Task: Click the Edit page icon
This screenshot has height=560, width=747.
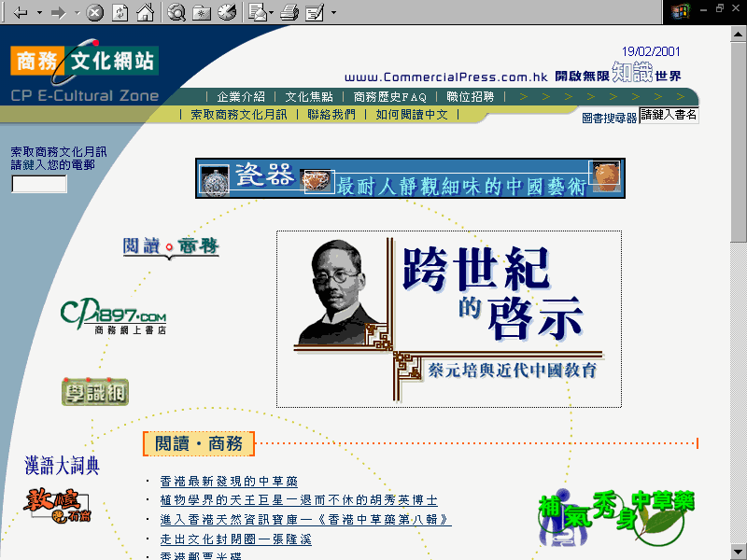Action: click(315, 12)
